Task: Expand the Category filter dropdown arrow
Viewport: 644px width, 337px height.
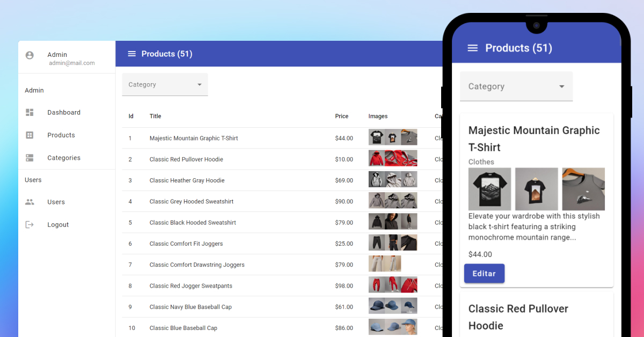Action: 199,84
